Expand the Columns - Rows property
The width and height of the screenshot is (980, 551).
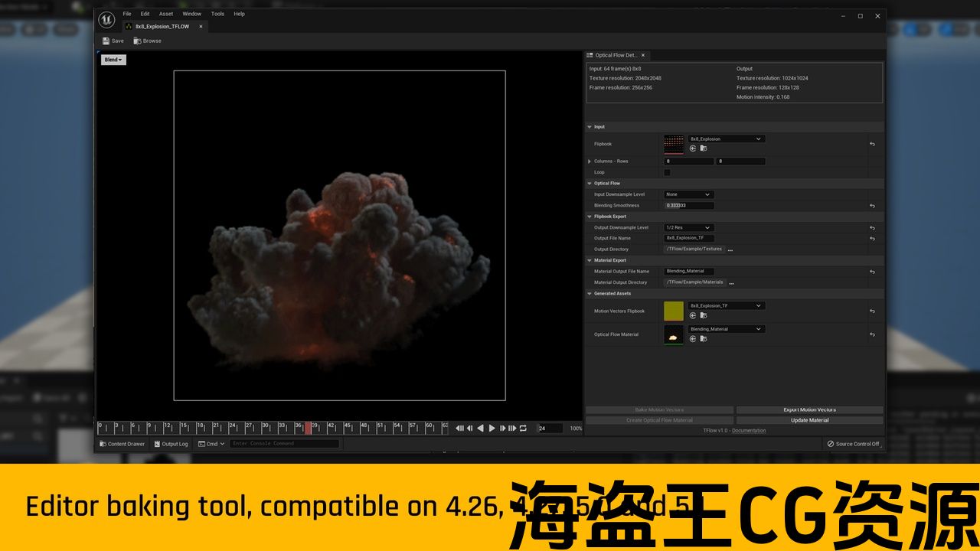tap(590, 161)
